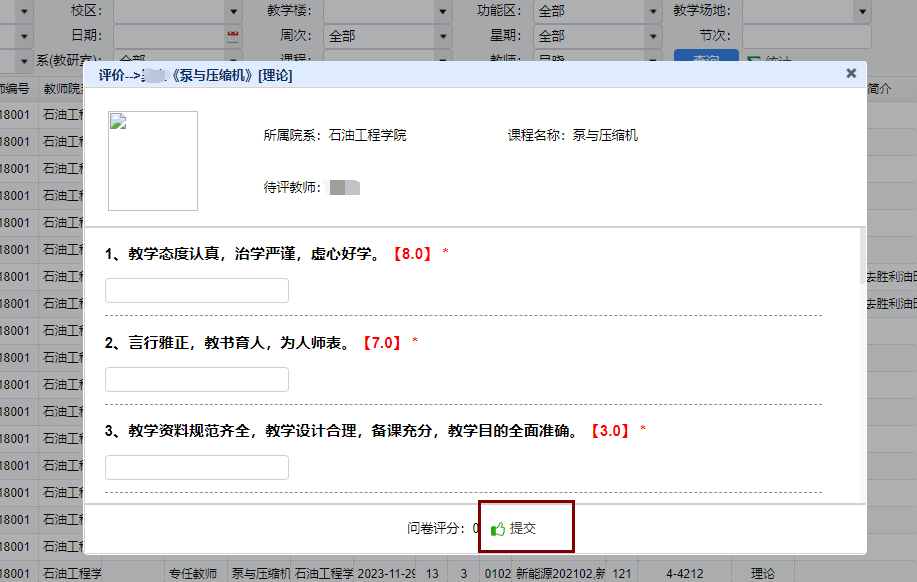Click the 提交 submit text
The width and height of the screenshot is (917, 582).
523,528
